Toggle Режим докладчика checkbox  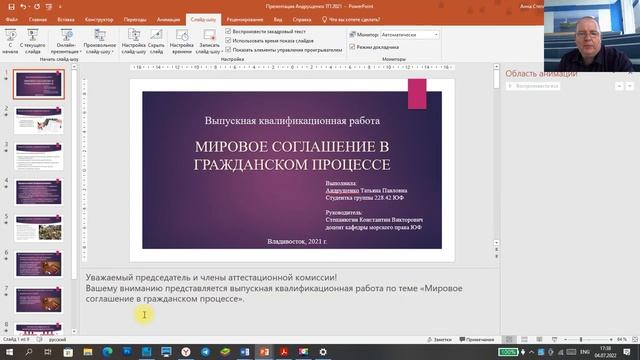point(352,47)
